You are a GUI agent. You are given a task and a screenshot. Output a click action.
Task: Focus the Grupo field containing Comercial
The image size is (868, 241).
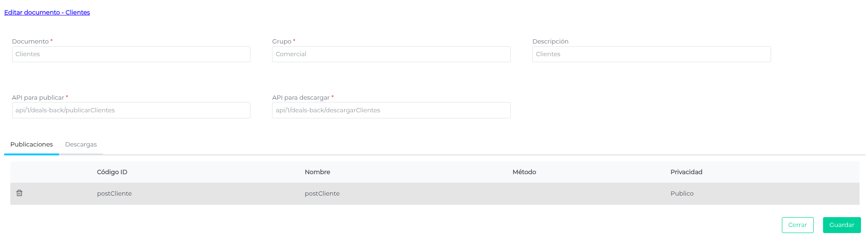tap(391, 54)
